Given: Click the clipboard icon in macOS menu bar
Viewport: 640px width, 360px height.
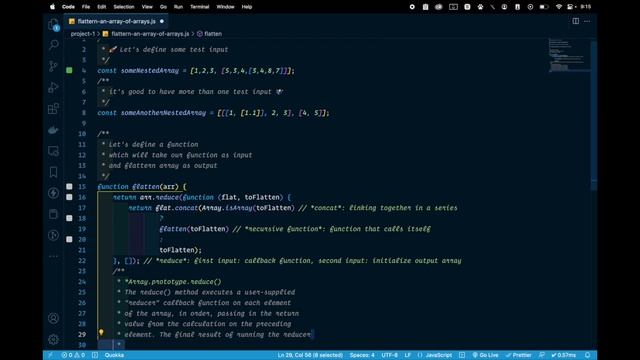Looking at the screenshot, I should click(425, 7).
